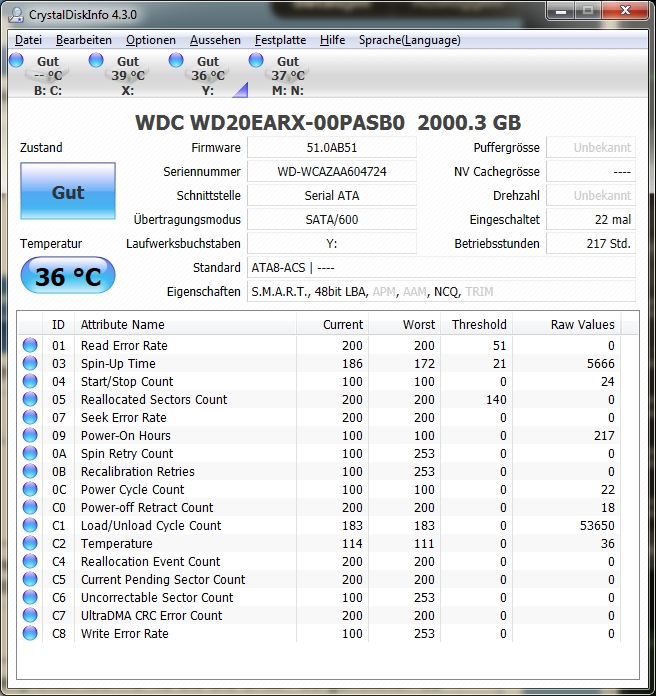Image resolution: width=656 pixels, height=696 pixels.
Task: Click the Drehzahl Unbekannt field
Action: [591, 195]
